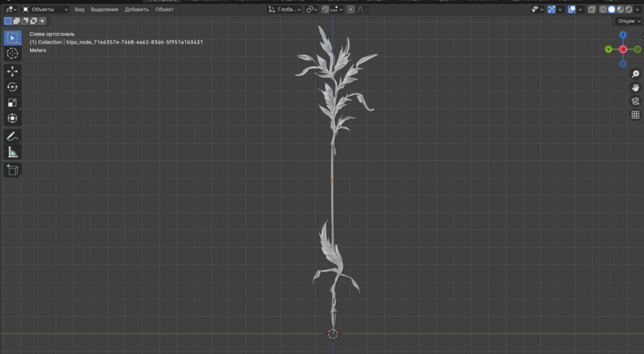Open the Вид menu
644x354 pixels.
pos(79,9)
